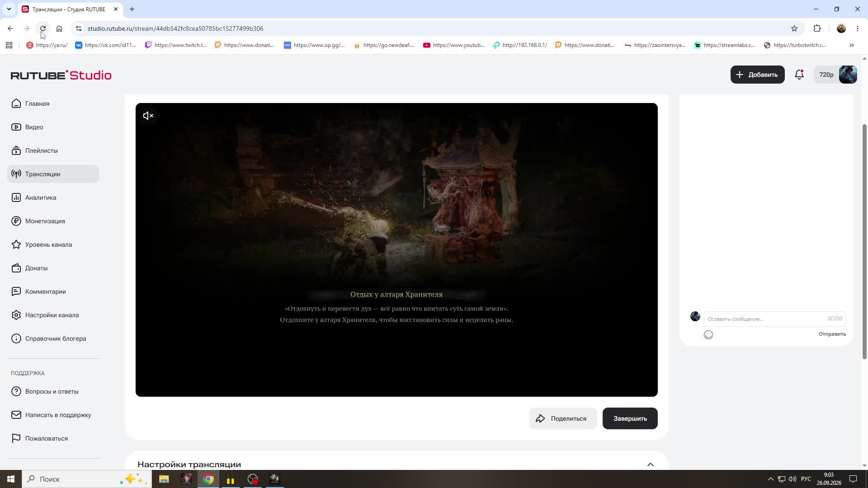Click the Настройки канала gear icon
This screenshot has height=488, width=868.
coord(16,315)
